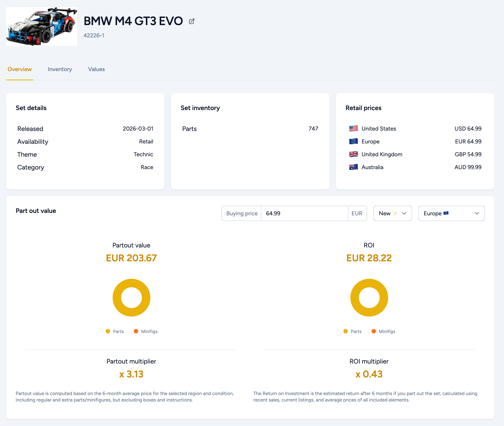The height and width of the screenshot is (426, 504).
Task: Switch to the Values tab
Action: click(96, 69)
